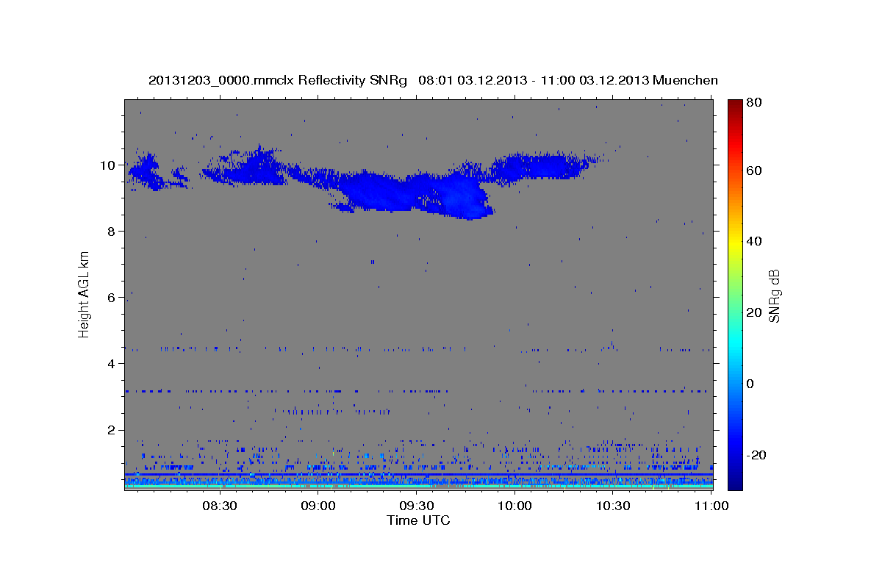The image size is (882, 588).
Task: Click the dark blue bottom of colorbar
Action: pyautogui.click(x=735, y=481)
